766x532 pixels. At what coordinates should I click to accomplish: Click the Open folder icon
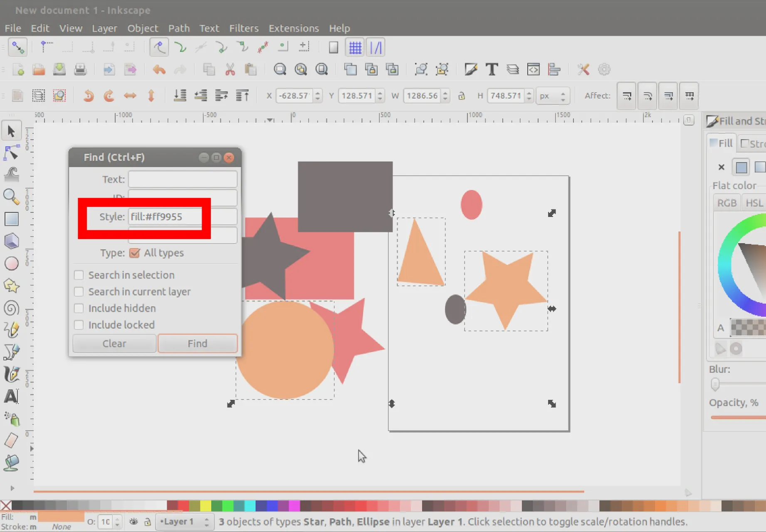tap(39, 69)
